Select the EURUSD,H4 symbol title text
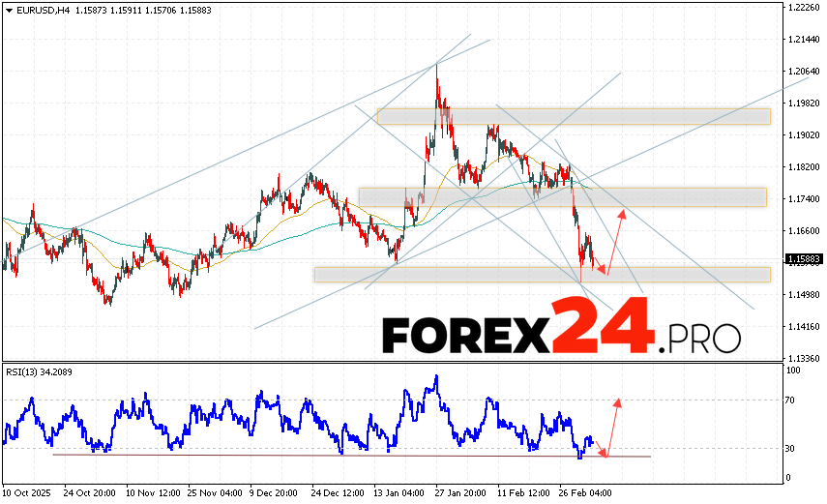 45,10
